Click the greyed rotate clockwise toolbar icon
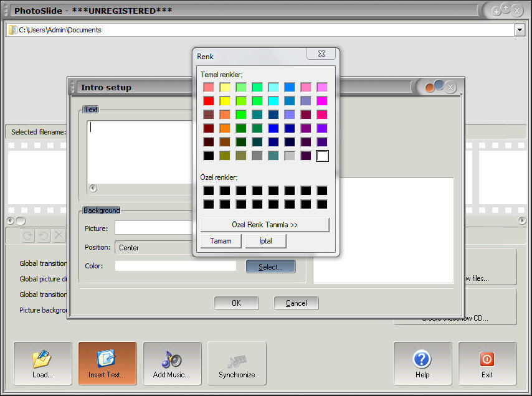 (28, 235)
